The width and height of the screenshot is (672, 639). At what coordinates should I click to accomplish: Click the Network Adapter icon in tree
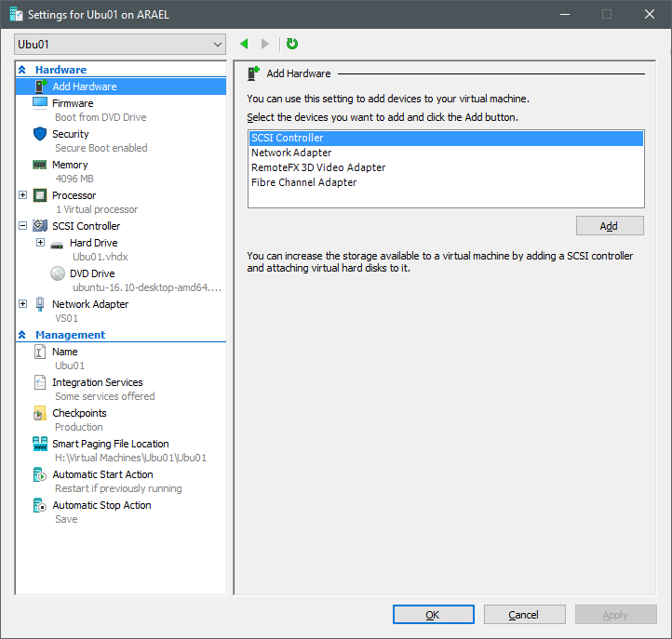[x=40, y=303]
